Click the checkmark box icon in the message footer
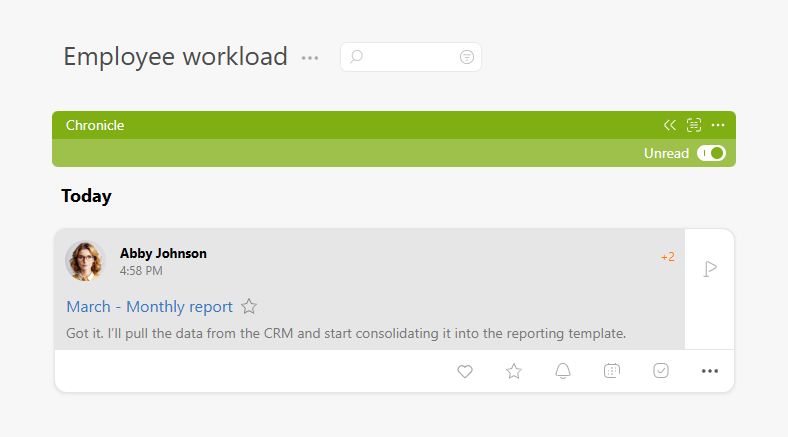 click(661, 371)
